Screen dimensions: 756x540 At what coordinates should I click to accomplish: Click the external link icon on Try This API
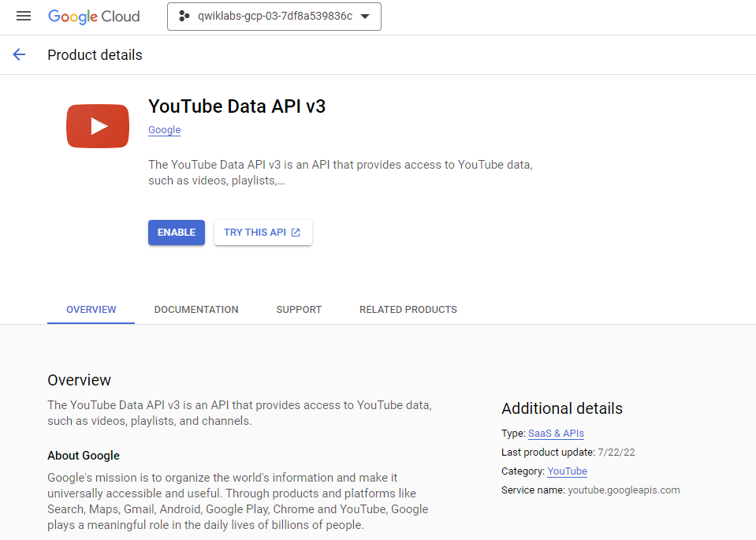[296, 233]
